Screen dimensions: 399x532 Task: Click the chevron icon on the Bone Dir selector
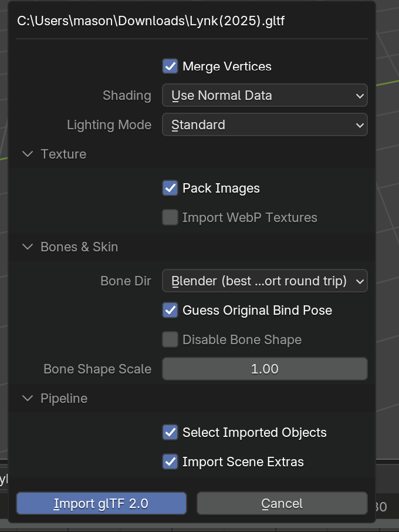click(360, 281)
